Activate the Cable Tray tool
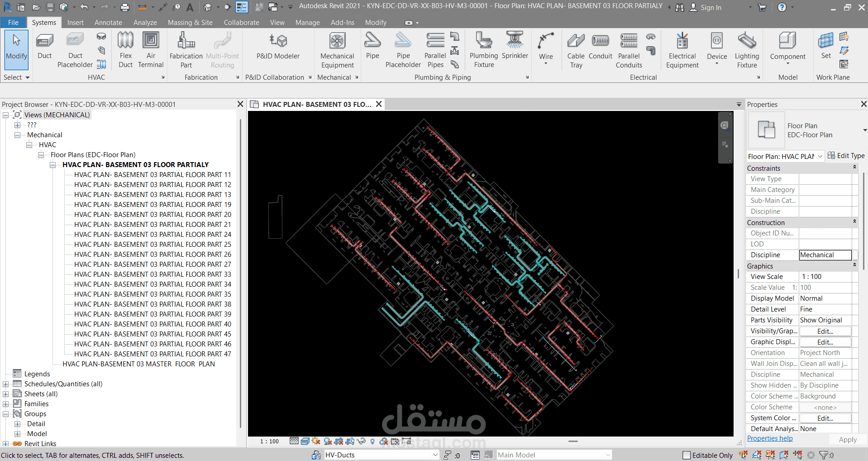 point(576,50)
